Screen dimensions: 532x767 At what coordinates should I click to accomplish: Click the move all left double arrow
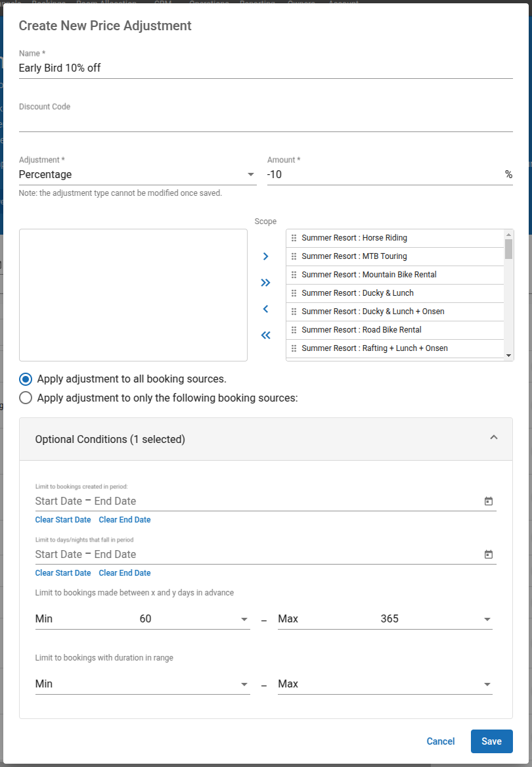265,335
